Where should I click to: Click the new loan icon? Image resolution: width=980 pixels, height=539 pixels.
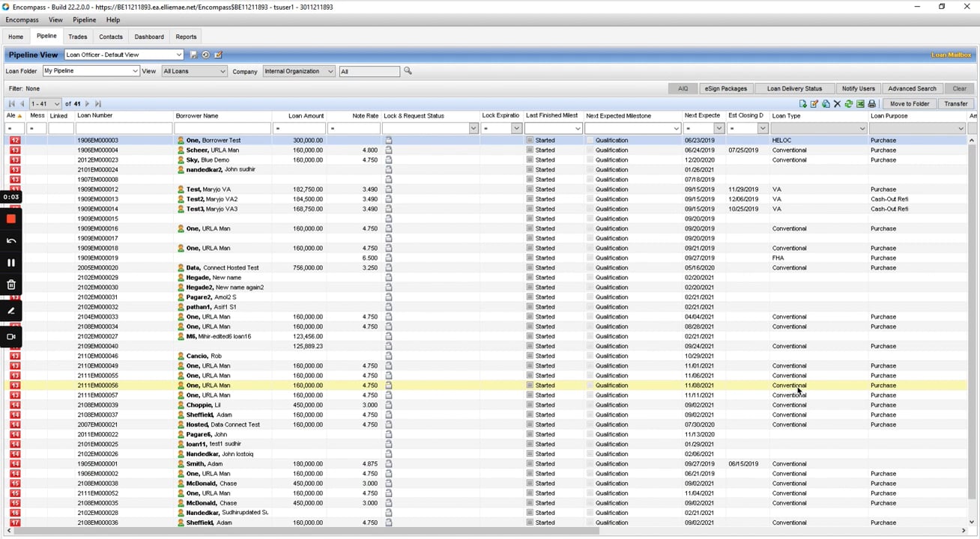click(x=802, y=104)
